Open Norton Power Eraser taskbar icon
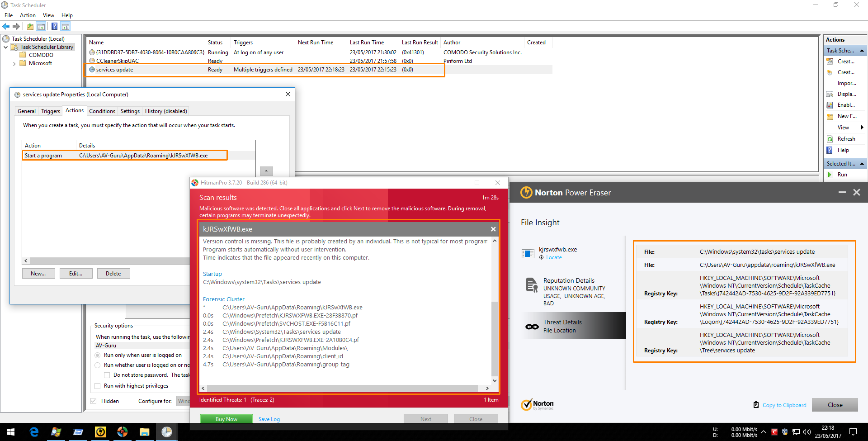This screenshot has width=868, height=441. click(100, 432)
